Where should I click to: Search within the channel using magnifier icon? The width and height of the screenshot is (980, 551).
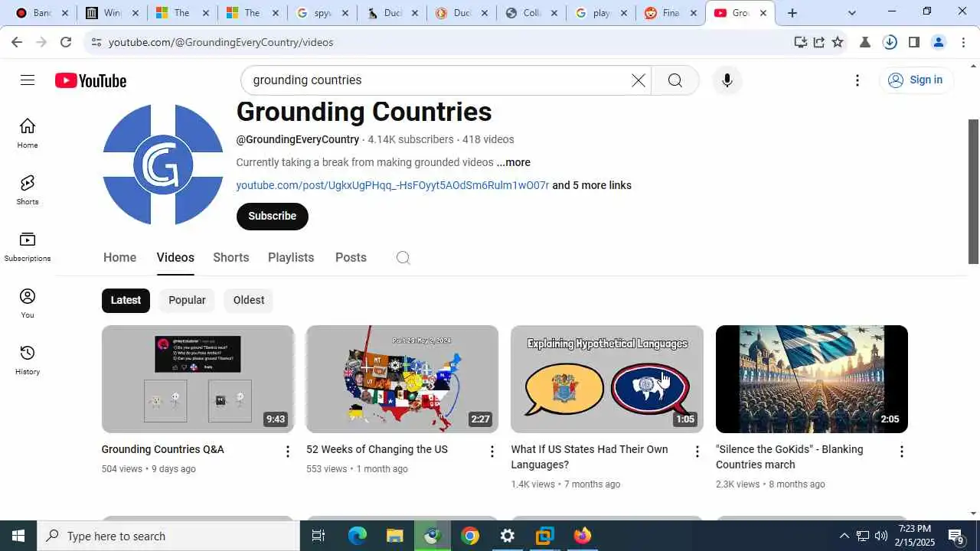(x=403, y=258)
